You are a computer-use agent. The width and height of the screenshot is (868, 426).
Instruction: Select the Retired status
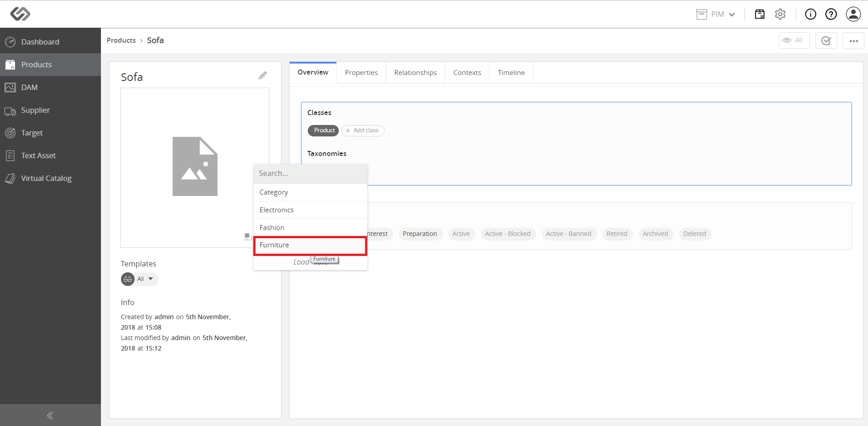pos(617,234)
